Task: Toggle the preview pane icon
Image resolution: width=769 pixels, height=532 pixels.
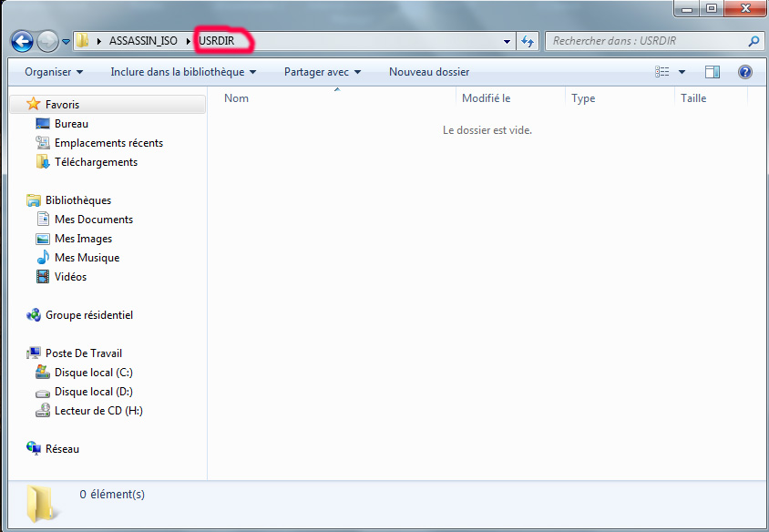Action: click(713, 72)
